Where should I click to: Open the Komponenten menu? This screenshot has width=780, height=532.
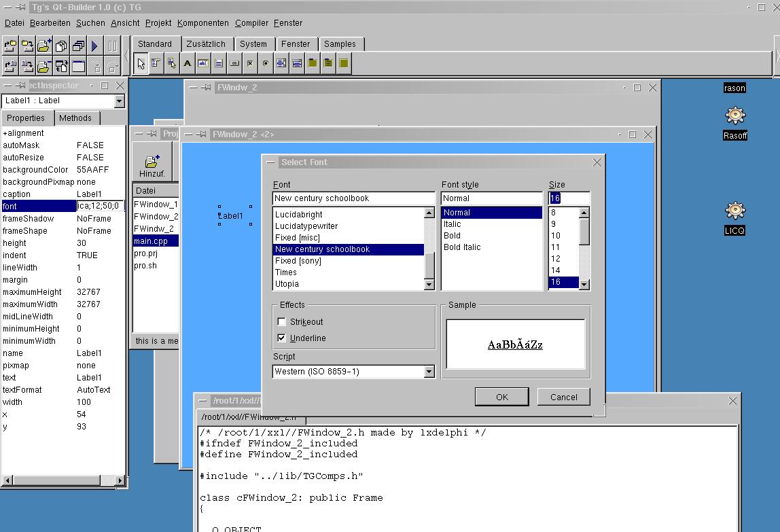tap(203, 23)
